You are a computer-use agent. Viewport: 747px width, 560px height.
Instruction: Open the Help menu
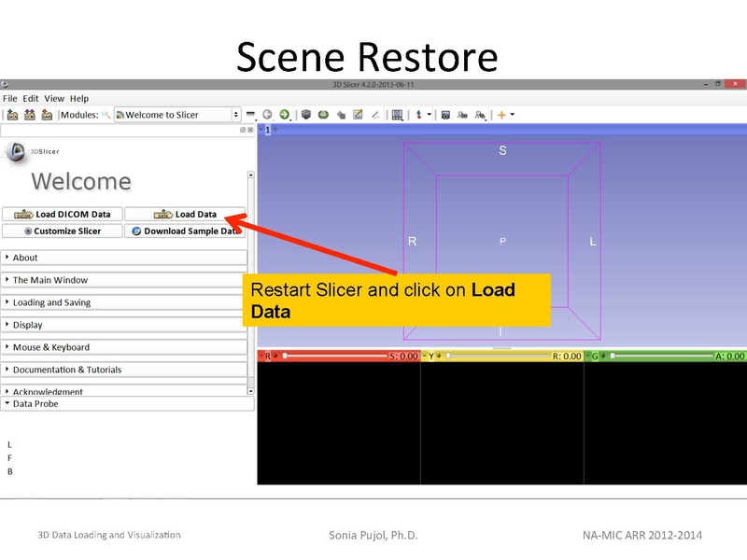point(79,99)
